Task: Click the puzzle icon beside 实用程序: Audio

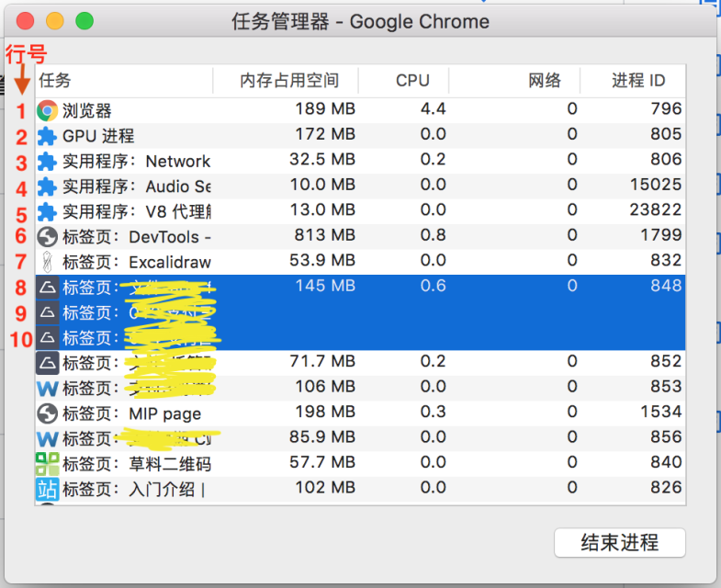Action: tap(47, 187)
